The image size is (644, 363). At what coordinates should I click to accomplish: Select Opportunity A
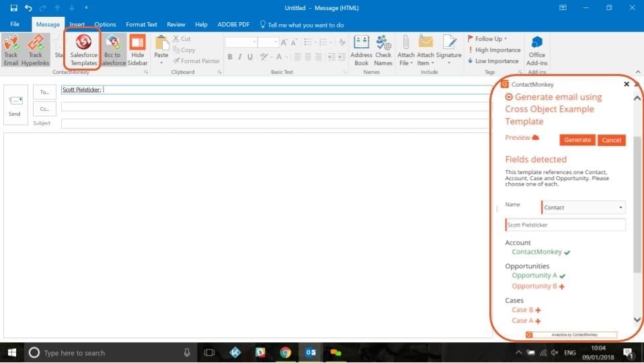(x=538, y=275)
